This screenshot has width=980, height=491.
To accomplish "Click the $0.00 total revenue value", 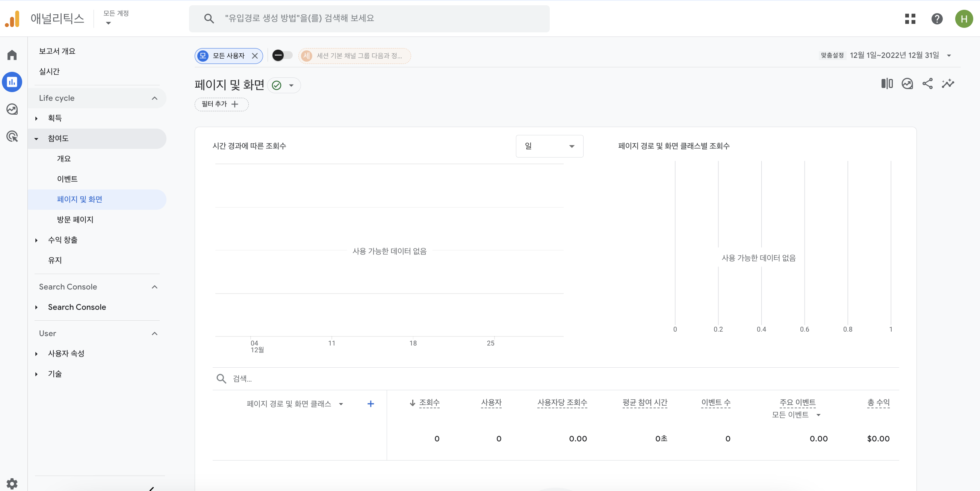I will [x=878, y=439].
